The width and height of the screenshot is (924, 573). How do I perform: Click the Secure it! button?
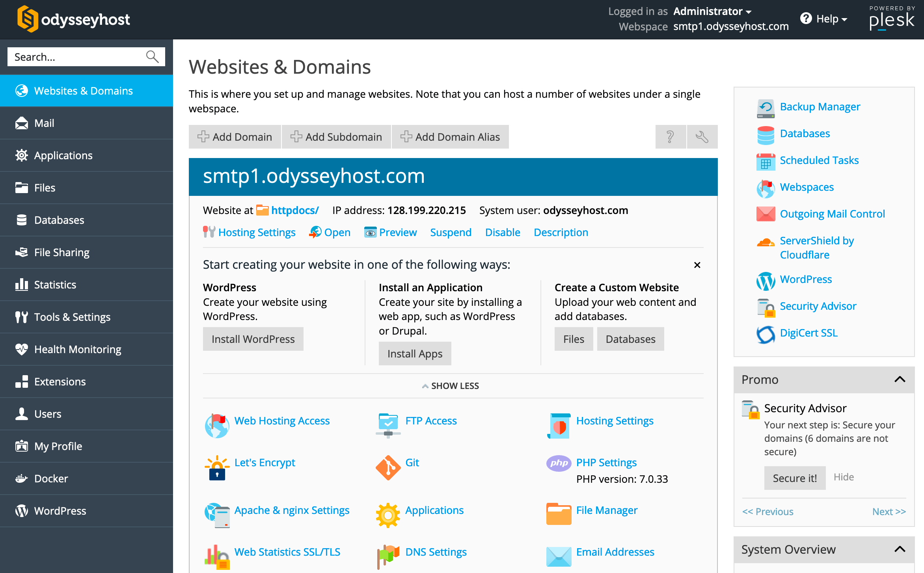coord(795,478)
